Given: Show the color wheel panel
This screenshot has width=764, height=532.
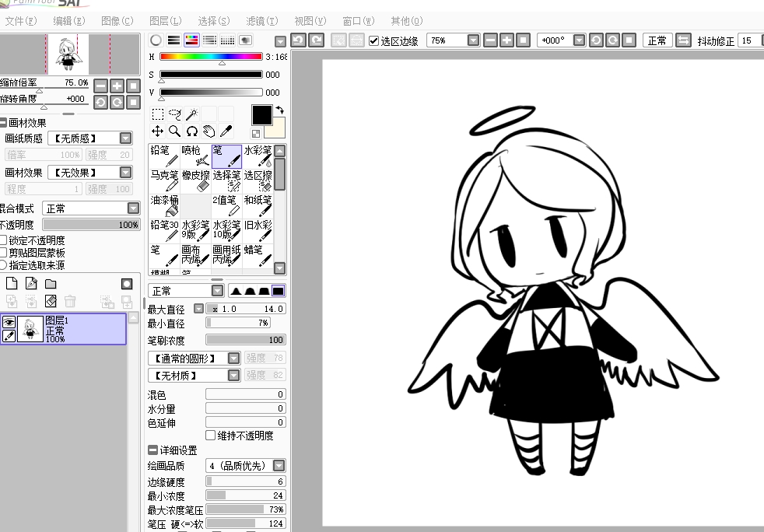Looking at the screenshot, I should (x=156, y=40).
